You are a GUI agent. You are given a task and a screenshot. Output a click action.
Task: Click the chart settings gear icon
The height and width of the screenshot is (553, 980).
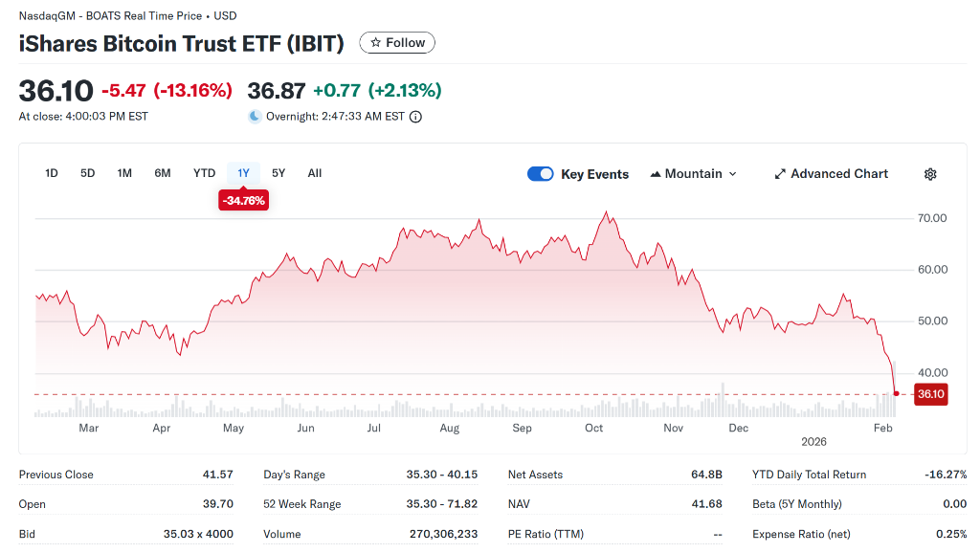(929, 174)
